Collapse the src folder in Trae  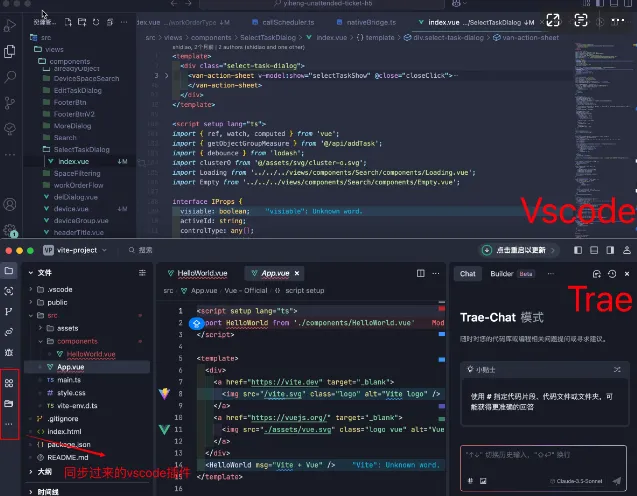[30, 315]
